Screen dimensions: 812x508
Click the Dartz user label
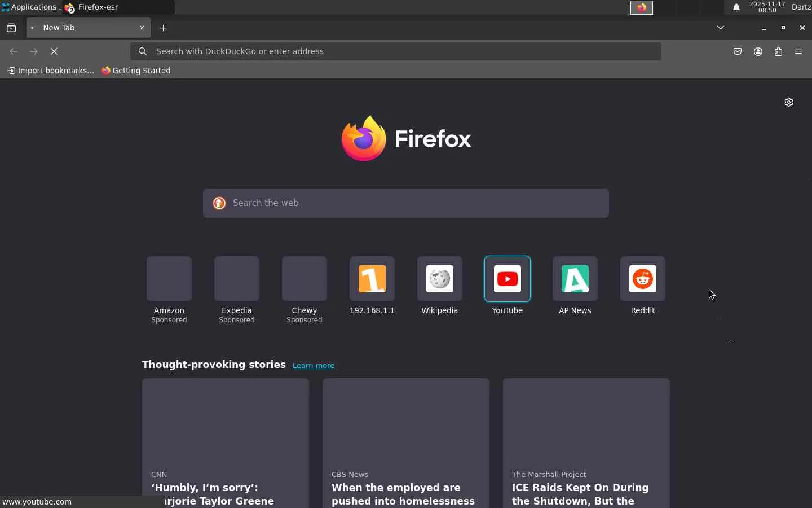click(801, 7)
